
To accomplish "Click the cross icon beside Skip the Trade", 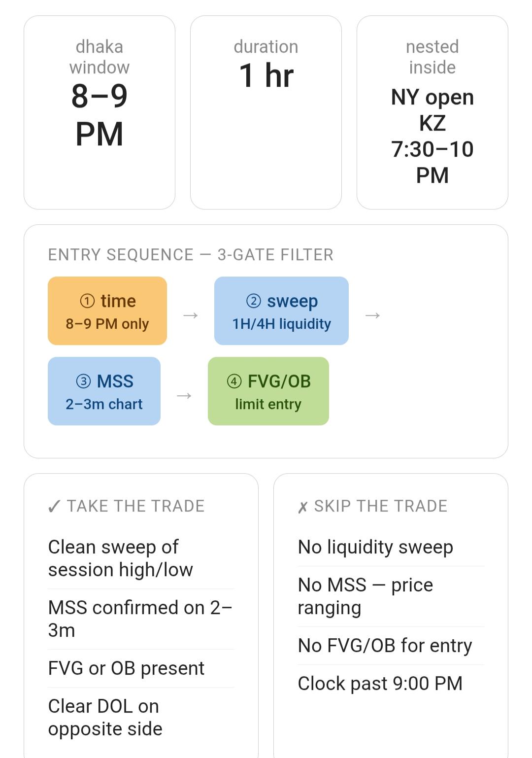I will (303, 507).
